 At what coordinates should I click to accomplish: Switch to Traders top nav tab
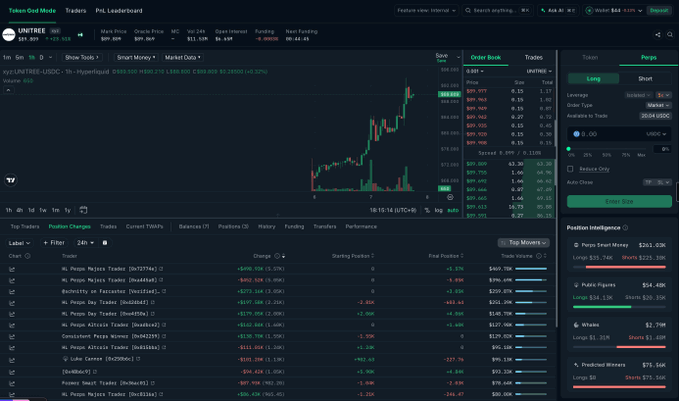[76, 10]
